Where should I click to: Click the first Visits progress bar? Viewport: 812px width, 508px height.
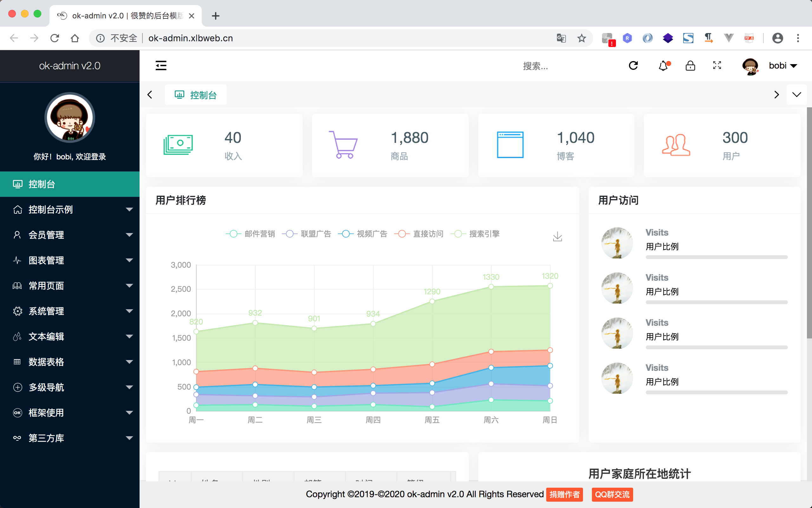click(717, 257)
